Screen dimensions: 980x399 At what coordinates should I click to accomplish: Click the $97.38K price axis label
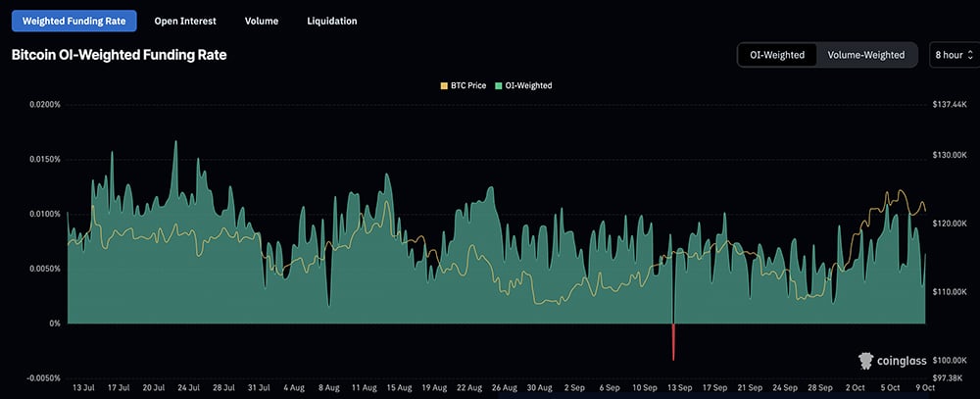pos(948,377)
